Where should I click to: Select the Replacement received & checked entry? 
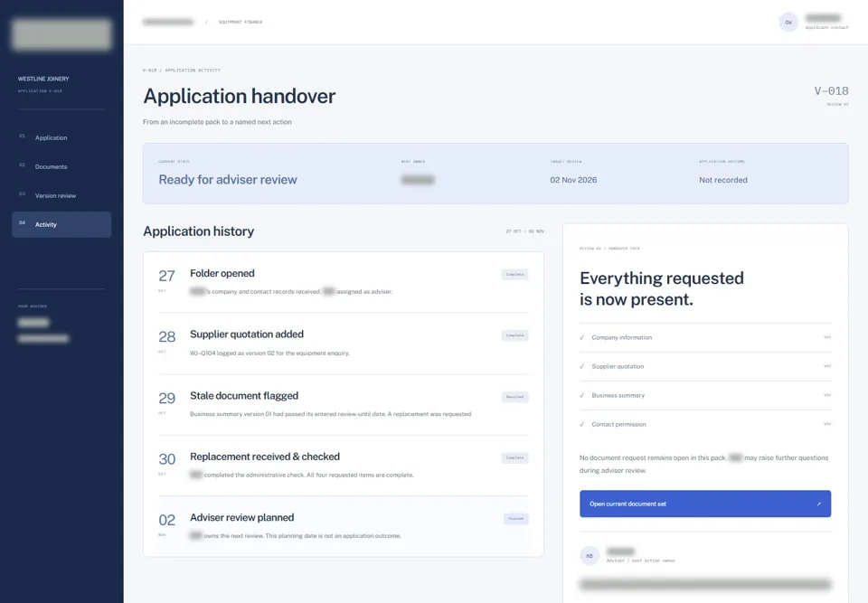[344, 466]
